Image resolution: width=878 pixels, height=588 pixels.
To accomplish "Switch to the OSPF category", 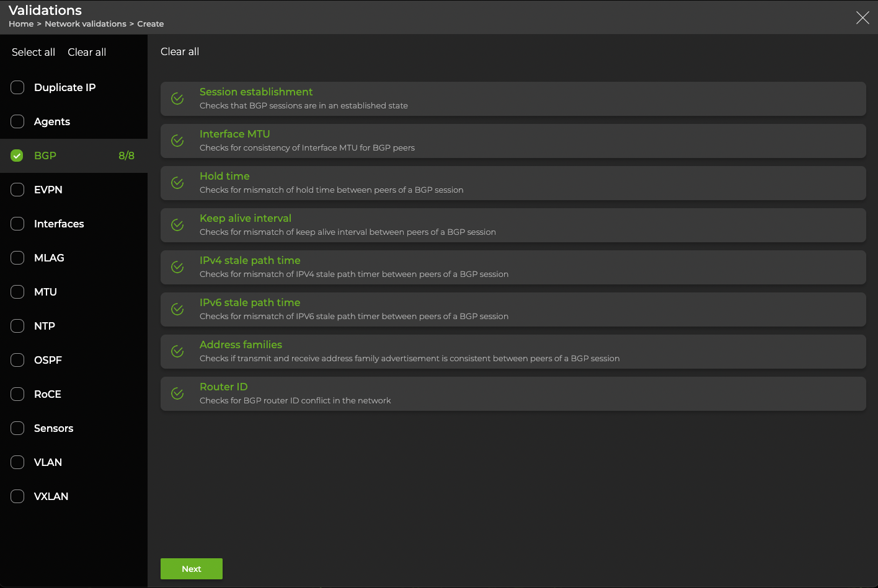I will pyautogui.click(x=48, y=360).
